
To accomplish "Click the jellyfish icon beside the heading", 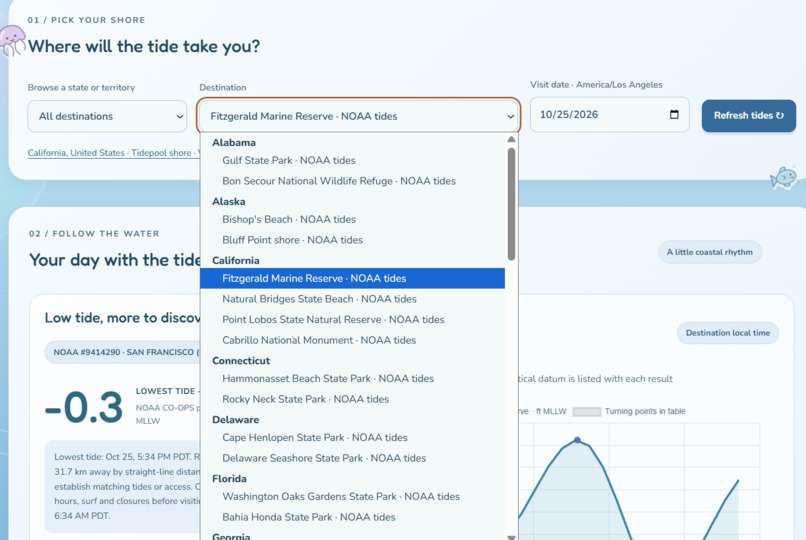I will (12, 41).
